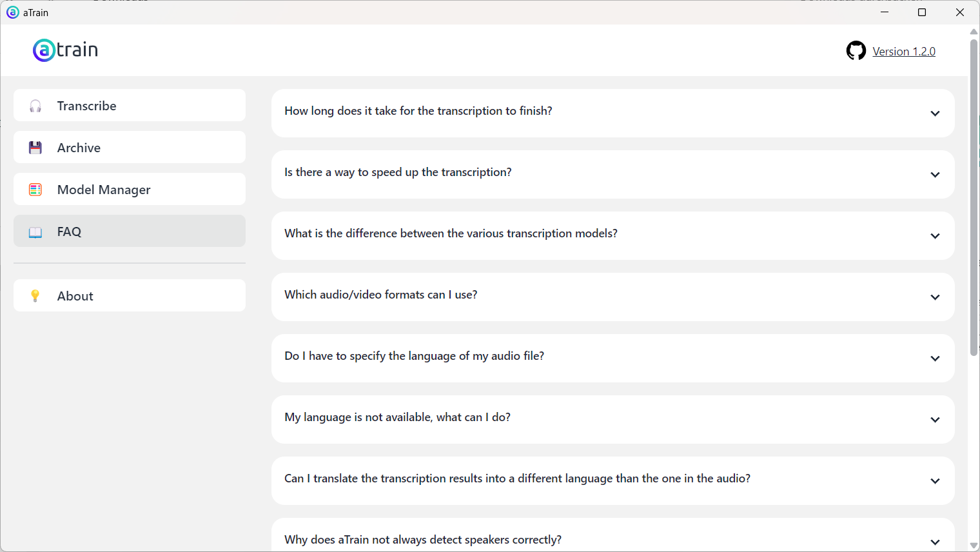Click the Model Manager list icon
This screenshot has width=980, height=552.
tap(35, 190)
